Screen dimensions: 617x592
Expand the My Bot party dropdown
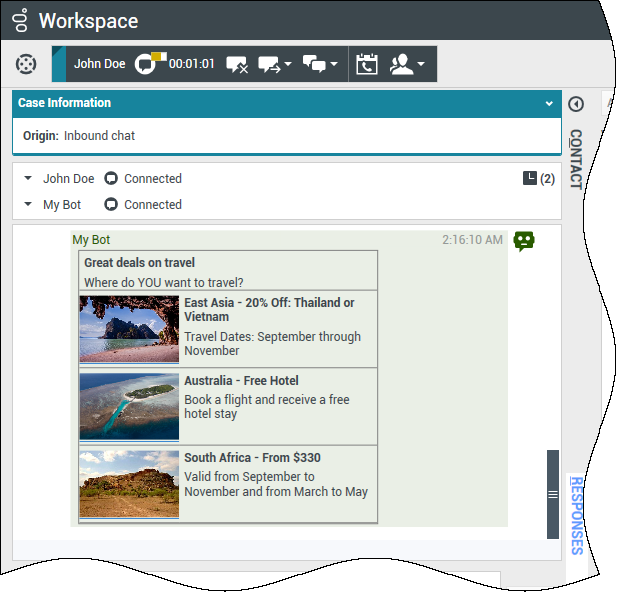[x=28, y=205]
